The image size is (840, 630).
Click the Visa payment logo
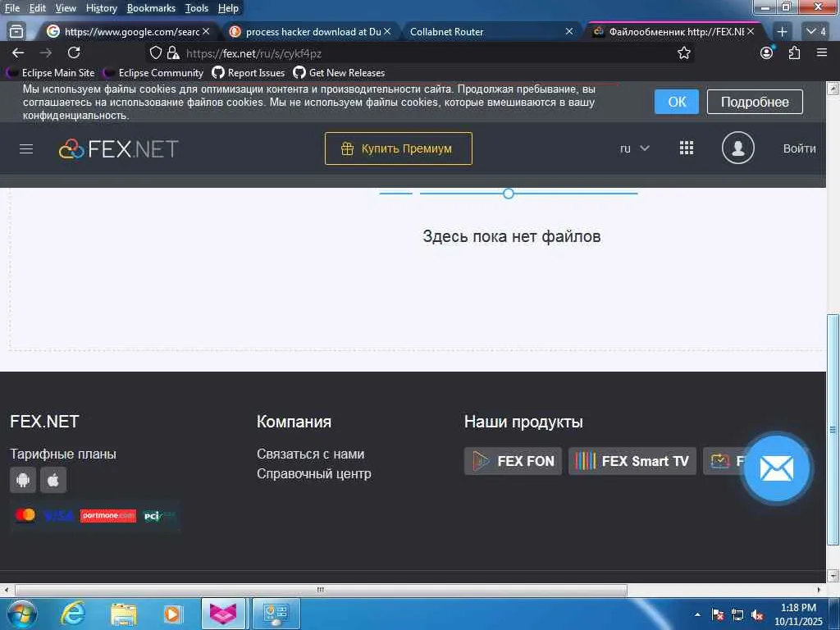58,516
